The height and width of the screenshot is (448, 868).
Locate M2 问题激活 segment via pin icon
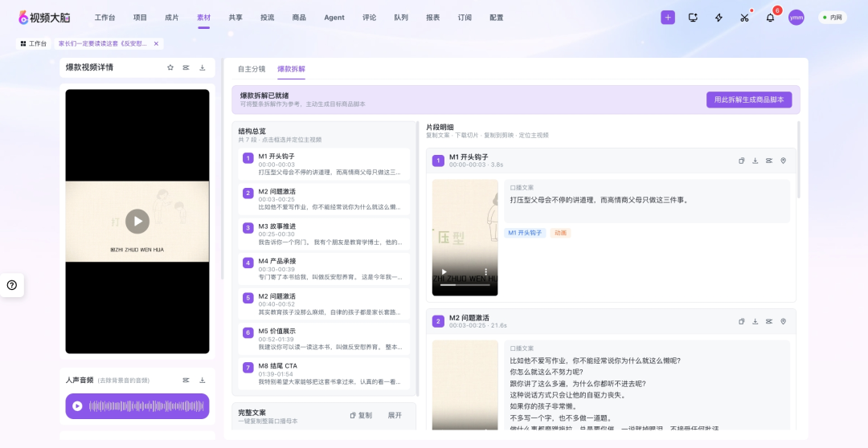click(x=784, y=321)
